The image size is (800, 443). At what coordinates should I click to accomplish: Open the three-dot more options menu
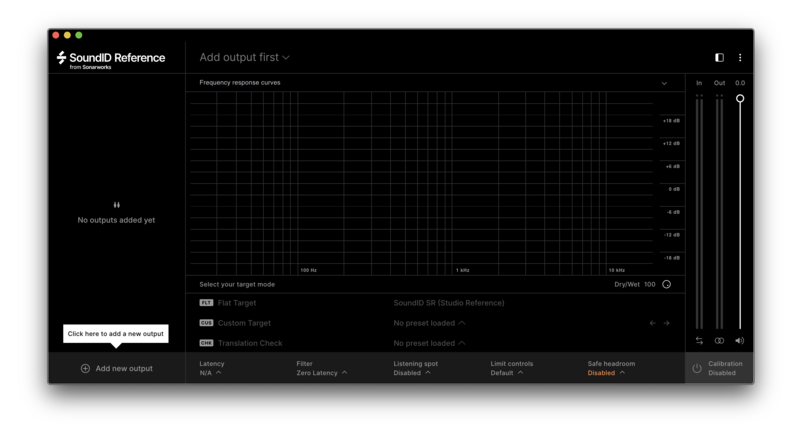tap(740, 58)
